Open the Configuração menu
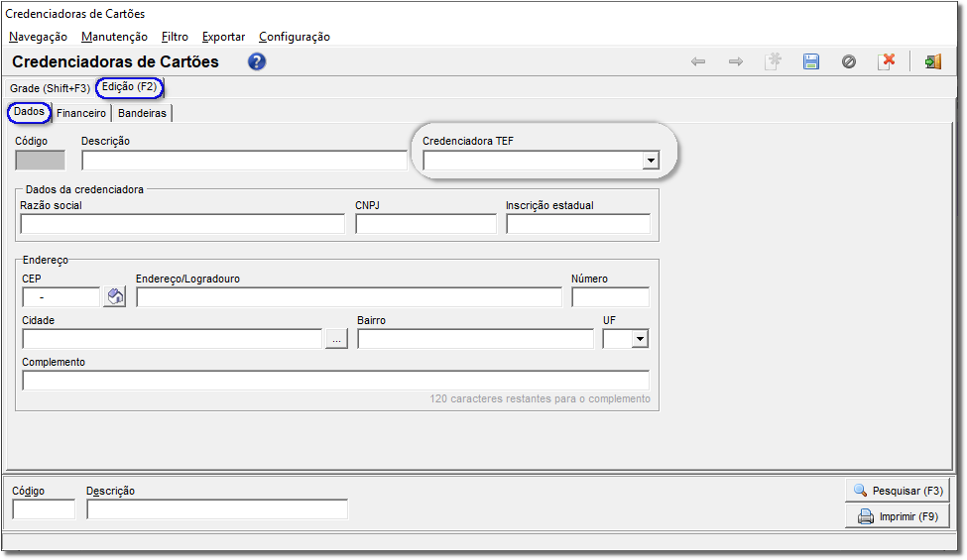 click(x=295, y=37)
